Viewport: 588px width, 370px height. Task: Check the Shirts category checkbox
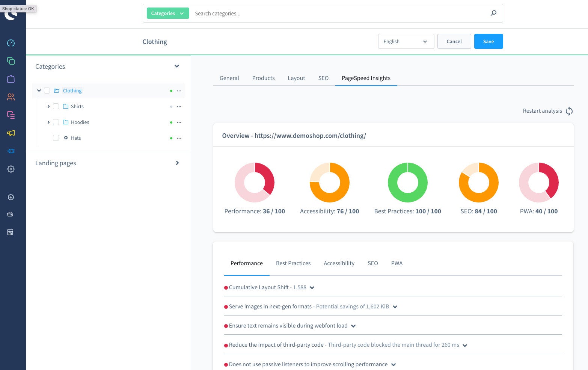[56, 106]
